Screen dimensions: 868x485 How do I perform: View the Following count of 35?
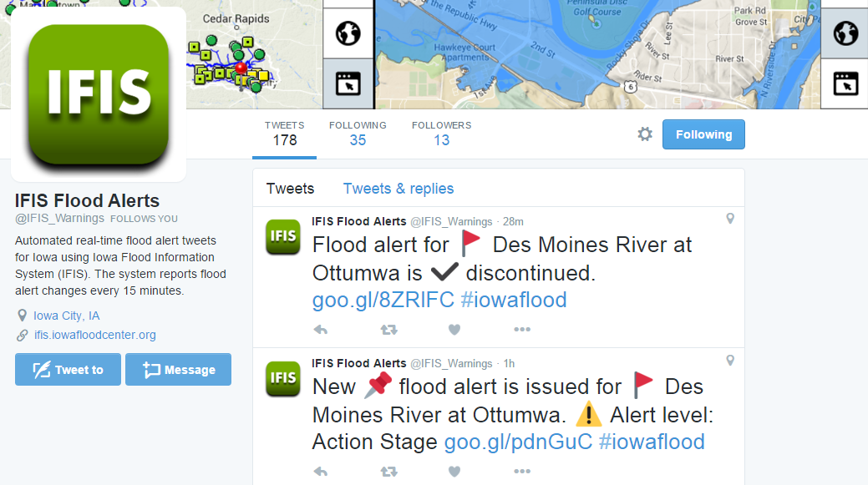(358, 134)
